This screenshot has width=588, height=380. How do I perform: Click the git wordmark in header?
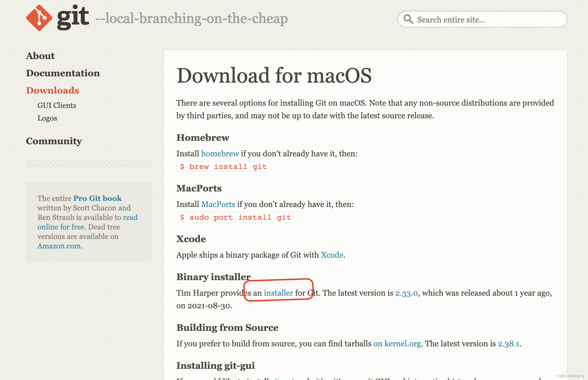[x=73, y=17]
